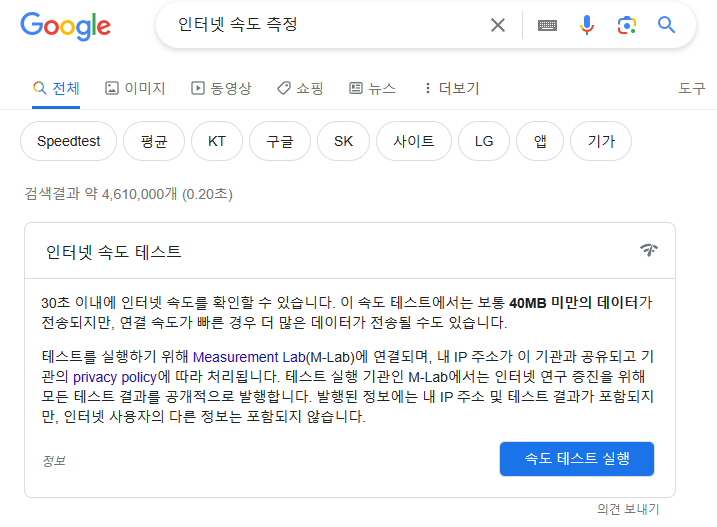Select the 전체 results tab
The width and height of the screenshot is (717, 527).
coord(56,88)
